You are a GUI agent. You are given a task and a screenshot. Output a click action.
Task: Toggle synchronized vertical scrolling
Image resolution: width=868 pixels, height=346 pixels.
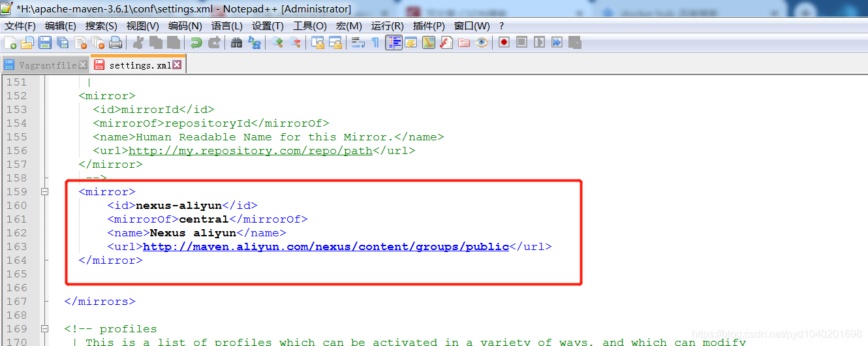click(x=318, y=42)
